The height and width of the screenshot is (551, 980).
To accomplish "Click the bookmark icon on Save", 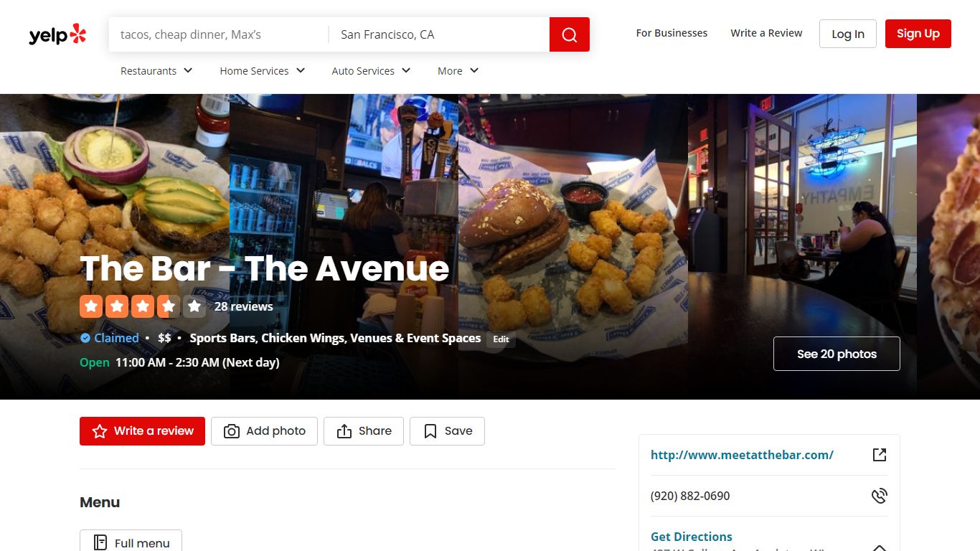I will pos(430,431).
